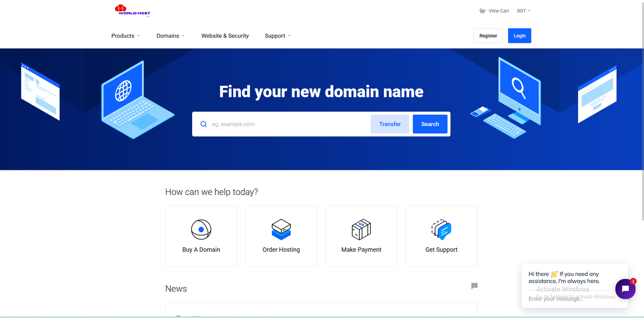This screenshot has height=318, width=644.
Task: Click the shopping cart icon
Action: [x=482, y=11]
